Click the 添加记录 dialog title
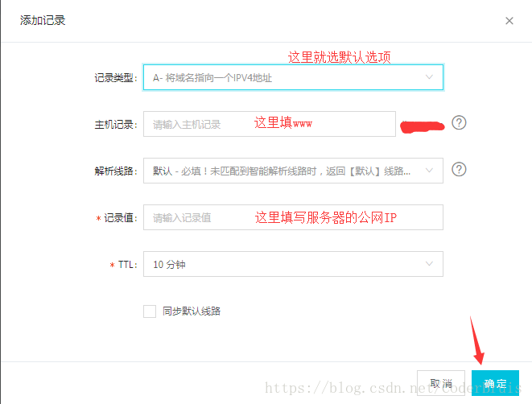The width and height of the screenshot is (532, 404). point(43,20)
